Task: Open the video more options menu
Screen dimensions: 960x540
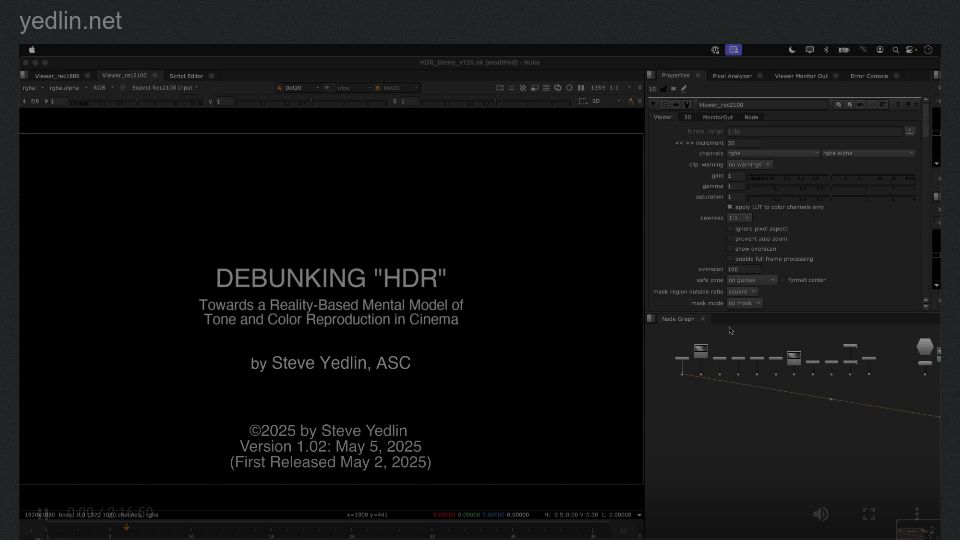Action: tap(917, 514)
